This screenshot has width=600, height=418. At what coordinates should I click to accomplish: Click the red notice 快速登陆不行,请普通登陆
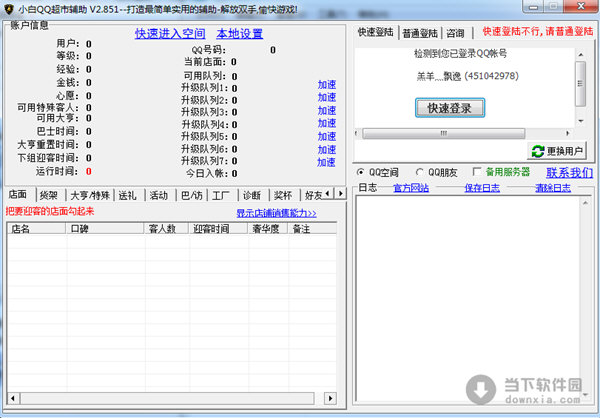538,31
